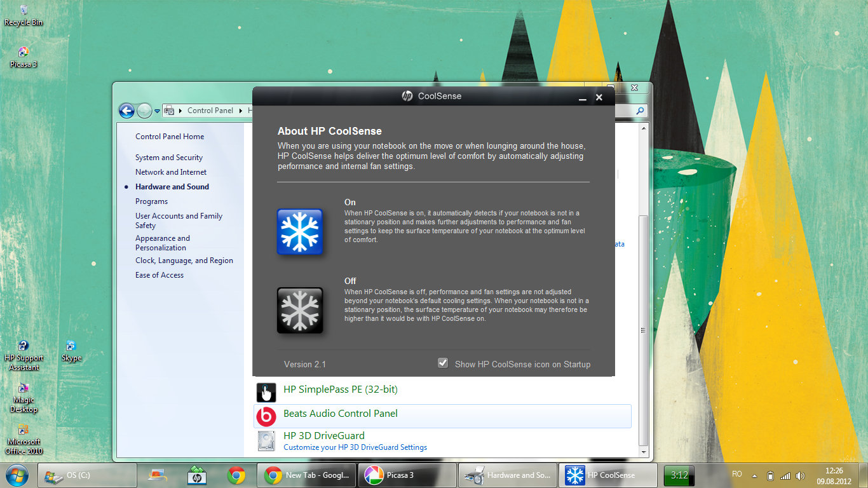
Task: Click Customize your HP 3D DriveGuard Settings
Action: coord(355,447)
